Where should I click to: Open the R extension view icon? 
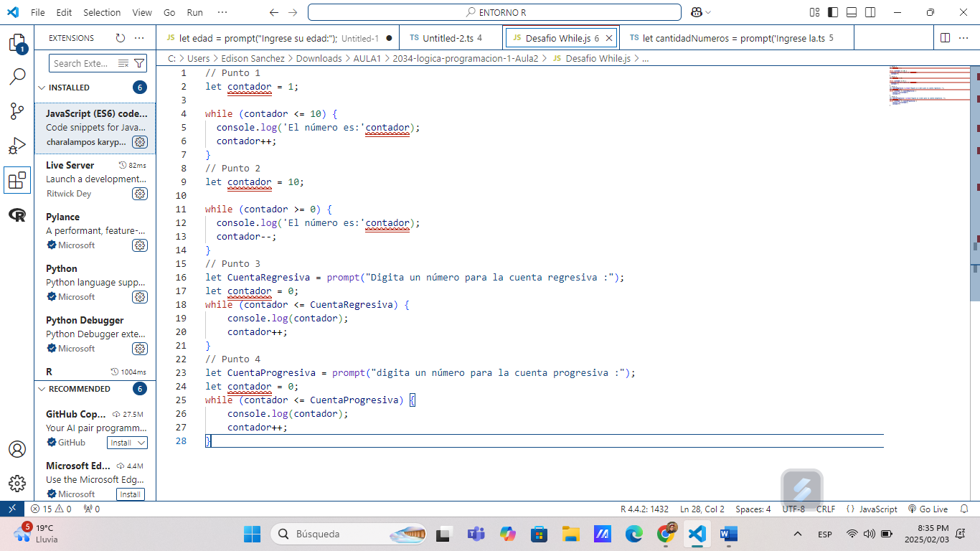click(x=17, y=215)
